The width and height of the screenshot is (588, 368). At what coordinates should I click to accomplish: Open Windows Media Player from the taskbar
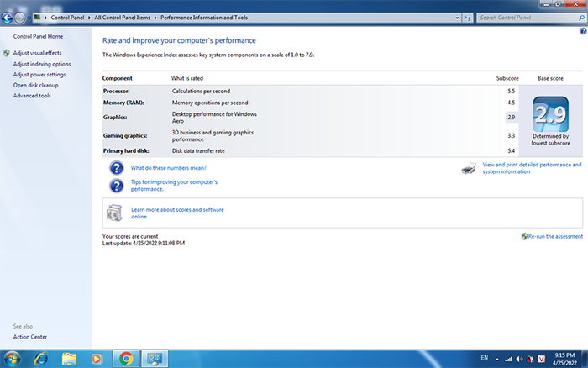point(97,358)
